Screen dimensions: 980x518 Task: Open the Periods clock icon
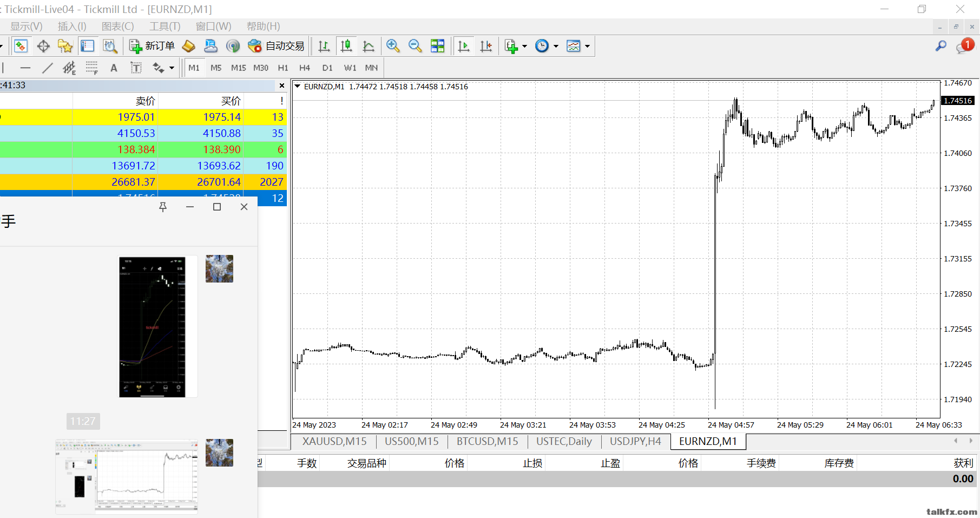tap(542, 46)
